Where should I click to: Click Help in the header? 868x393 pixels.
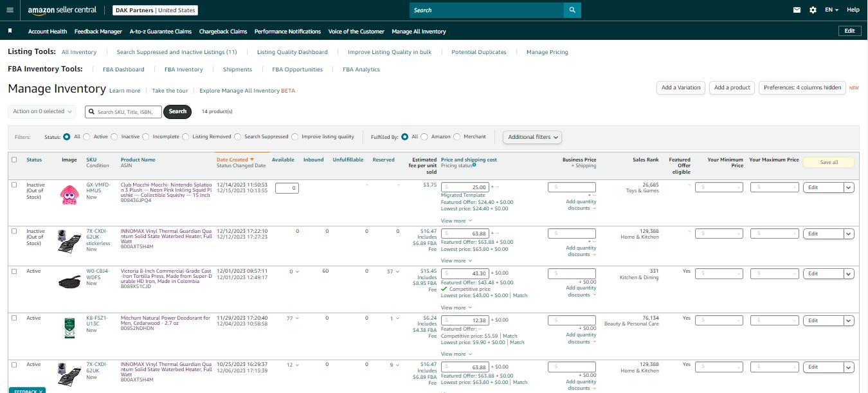853,10
